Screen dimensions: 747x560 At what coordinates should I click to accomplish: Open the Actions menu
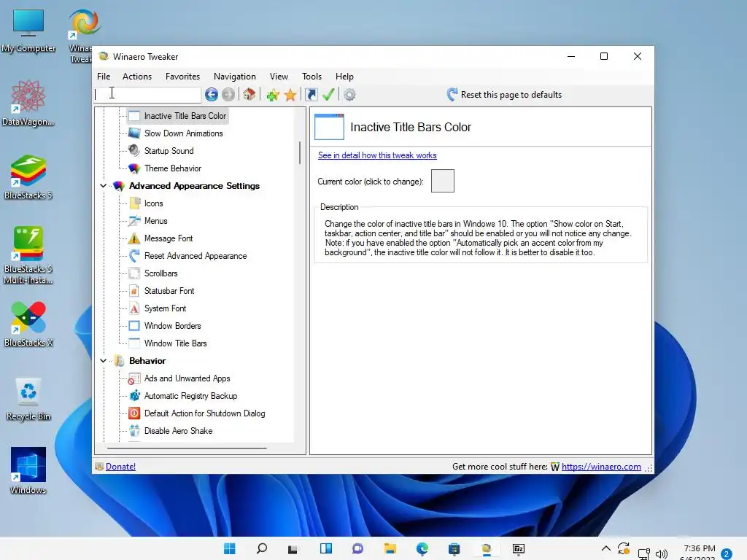pyautogui.click(x=137, y=76)
